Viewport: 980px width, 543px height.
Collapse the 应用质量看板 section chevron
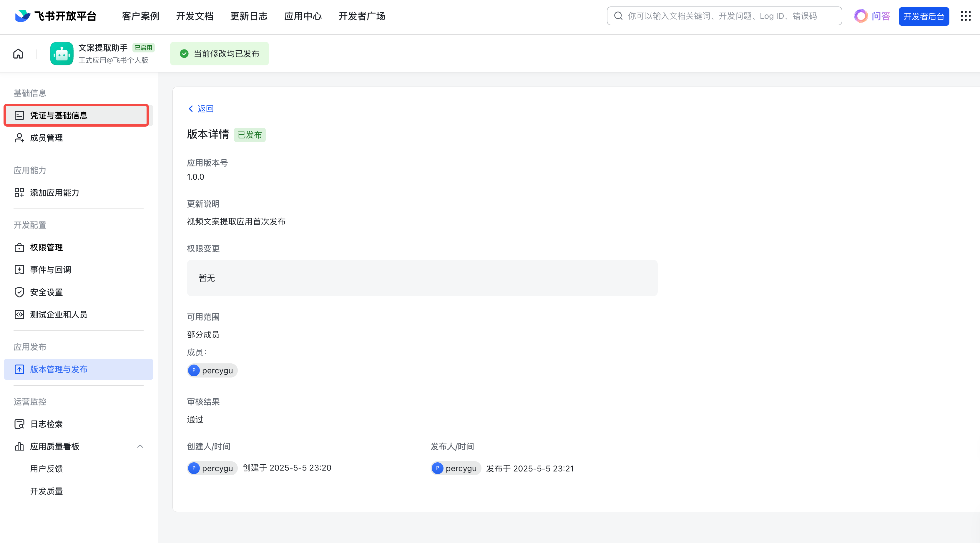coord(140,446)
